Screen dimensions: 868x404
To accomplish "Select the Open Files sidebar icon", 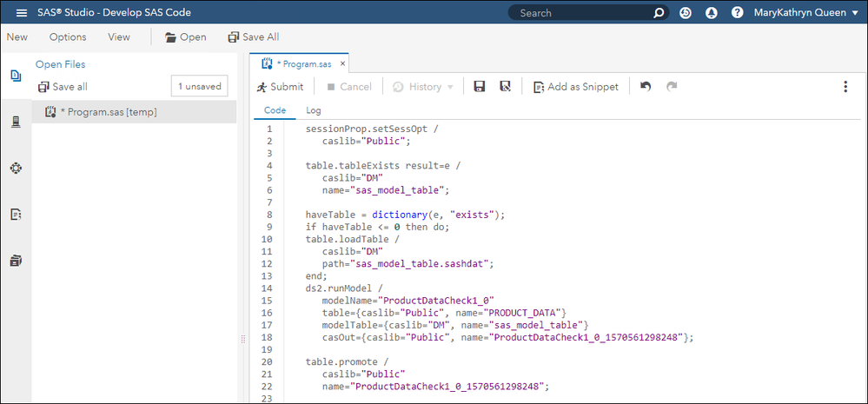I will pos(16,76).
